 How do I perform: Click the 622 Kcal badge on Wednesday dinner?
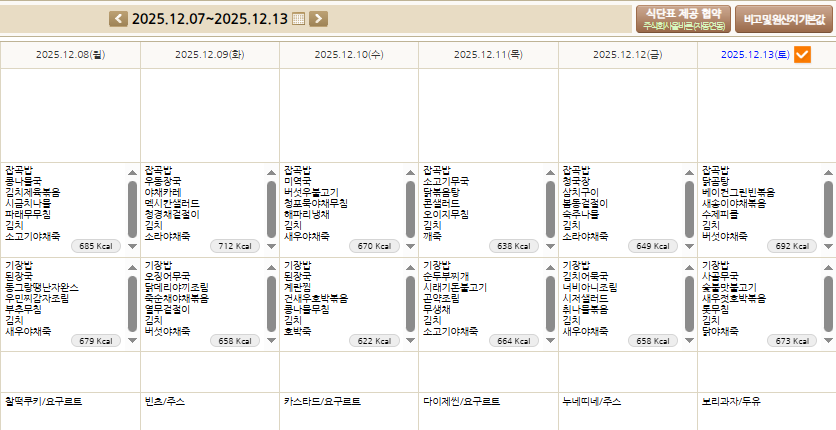(x=377, y=341)
